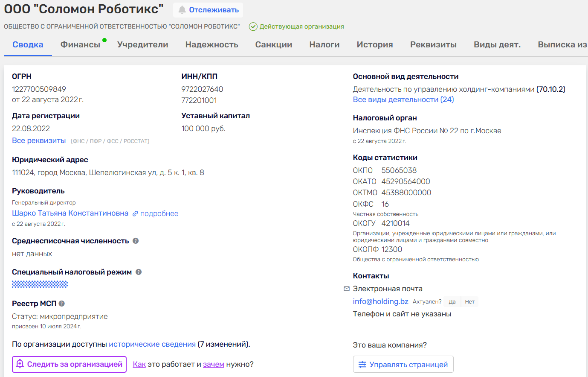Mark the email as outdated with Нет
Screen dimensions: 588x377
pyautogui.click(x=469, y=302)
